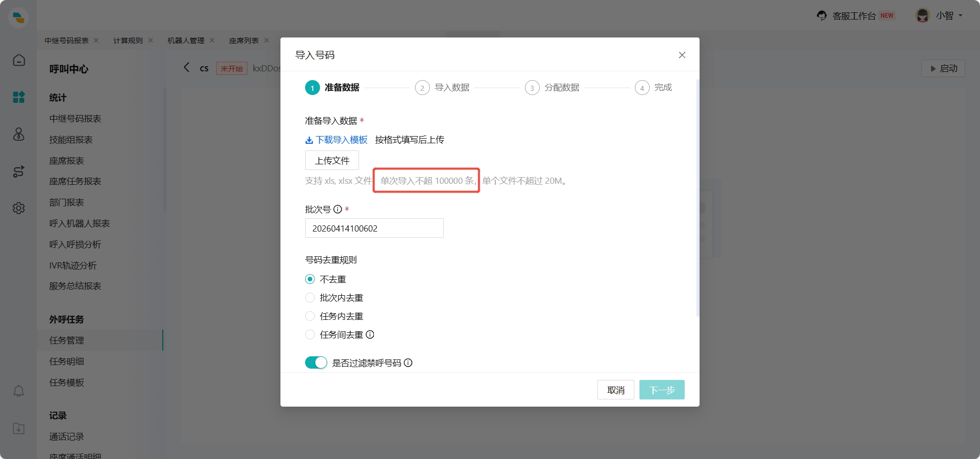Select 任务管理 in the sidebar

pyautogui.click(x=100, y=340)
